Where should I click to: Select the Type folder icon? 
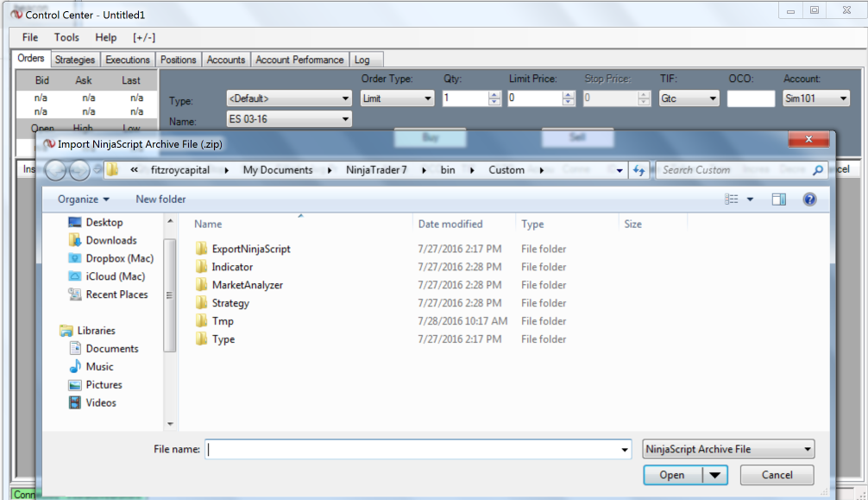[202, 339]
